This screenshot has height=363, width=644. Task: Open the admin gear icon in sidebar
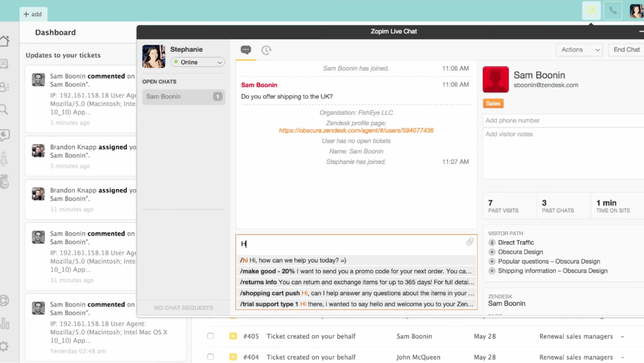click(5, 346)
